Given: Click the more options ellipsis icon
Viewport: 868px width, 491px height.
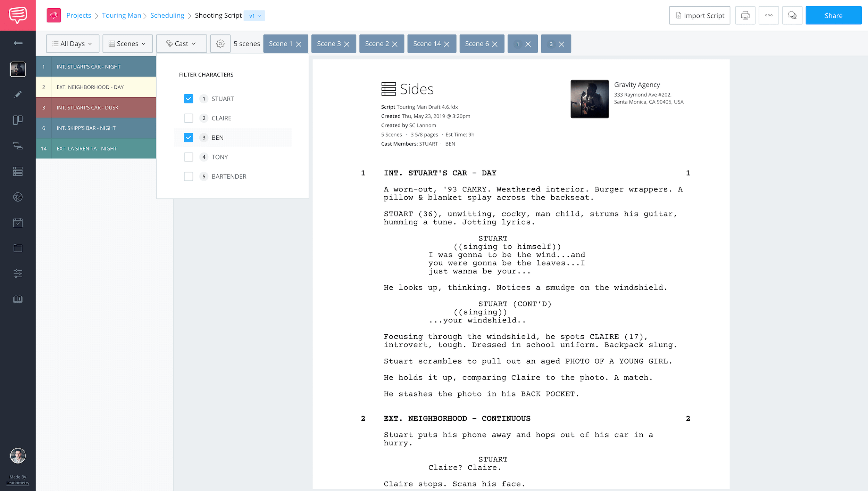Looking at the screenshot, I should 768,16.
